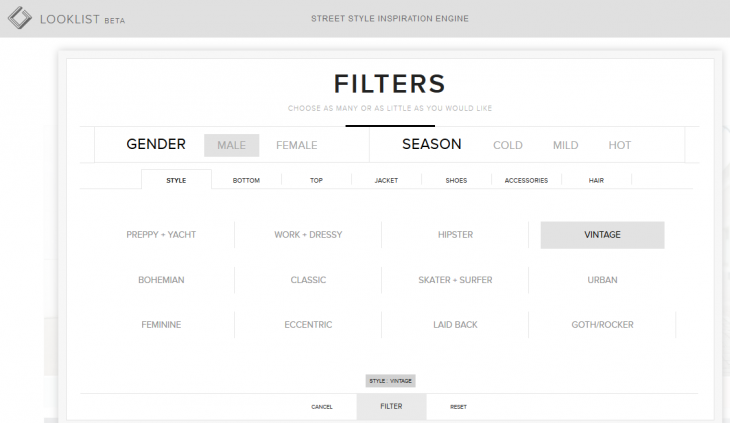Select the Male gender filter
Image resolution: width=730 pixels, height=423 pixels.
click(x=231, y=145)
